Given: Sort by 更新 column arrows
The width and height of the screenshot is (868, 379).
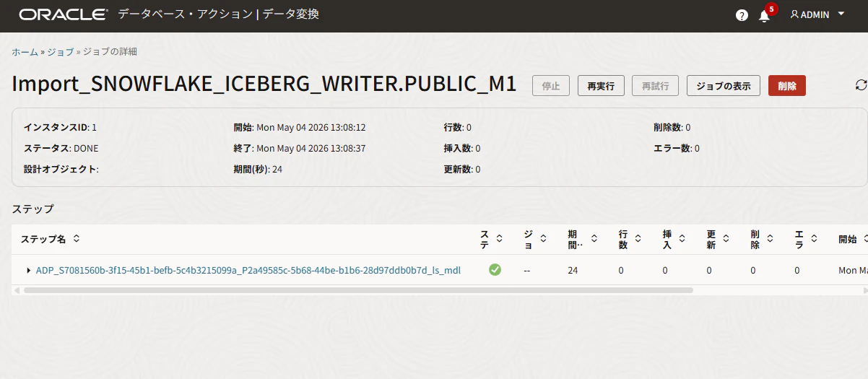Looking at the screenshot, I should [x=726, y=239].
